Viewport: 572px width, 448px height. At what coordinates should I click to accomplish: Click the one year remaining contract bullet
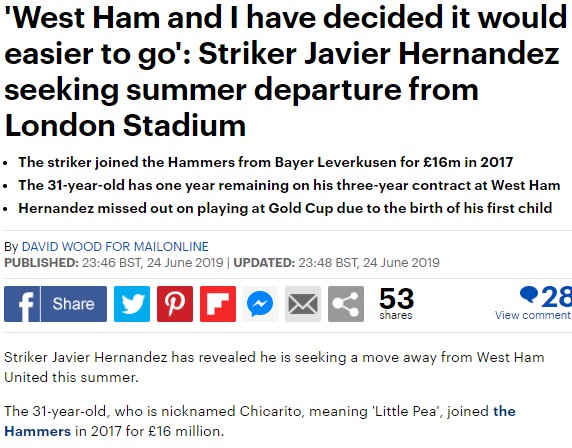pyautogui.click(x=289, y=185)
